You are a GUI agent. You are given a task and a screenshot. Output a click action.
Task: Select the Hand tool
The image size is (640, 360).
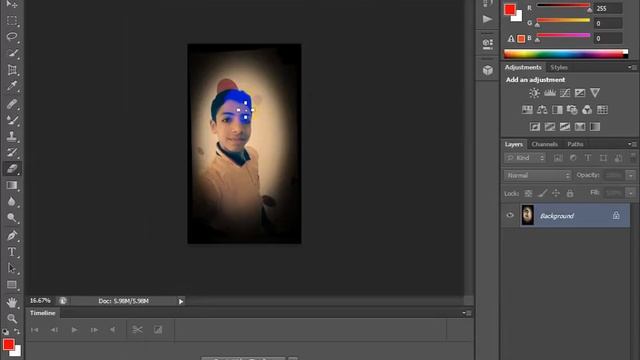pyautogui.click(x=12, y=302)
